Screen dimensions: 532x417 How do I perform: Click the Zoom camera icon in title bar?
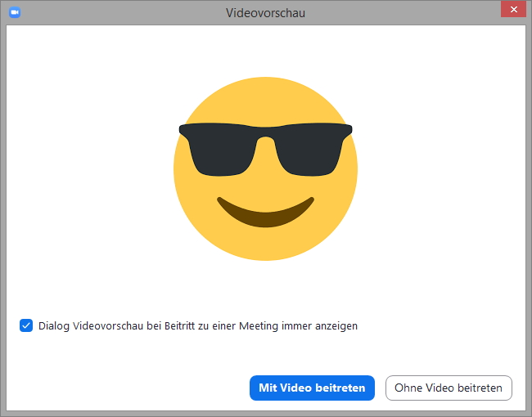tap(15, 12)
